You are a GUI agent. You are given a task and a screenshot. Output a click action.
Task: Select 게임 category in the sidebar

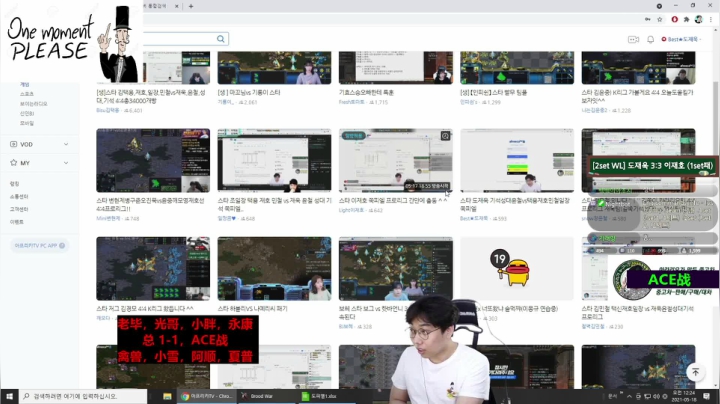point(24,84)
